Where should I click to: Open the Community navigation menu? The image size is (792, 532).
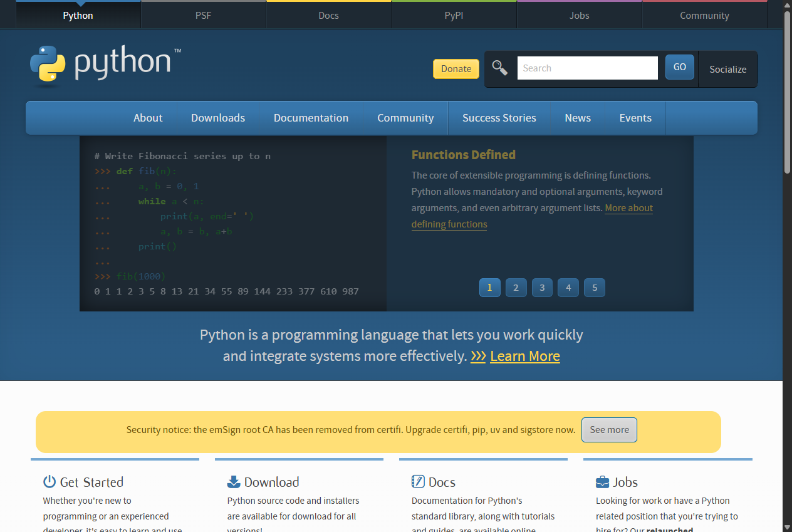pos(405,118)
